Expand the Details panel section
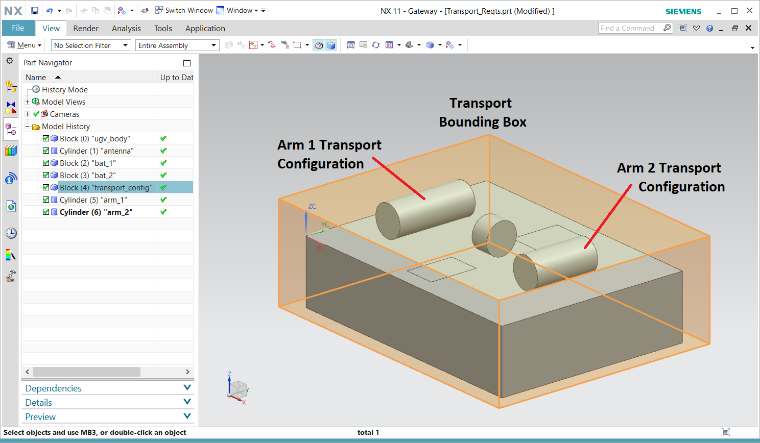 coord(108,402)
